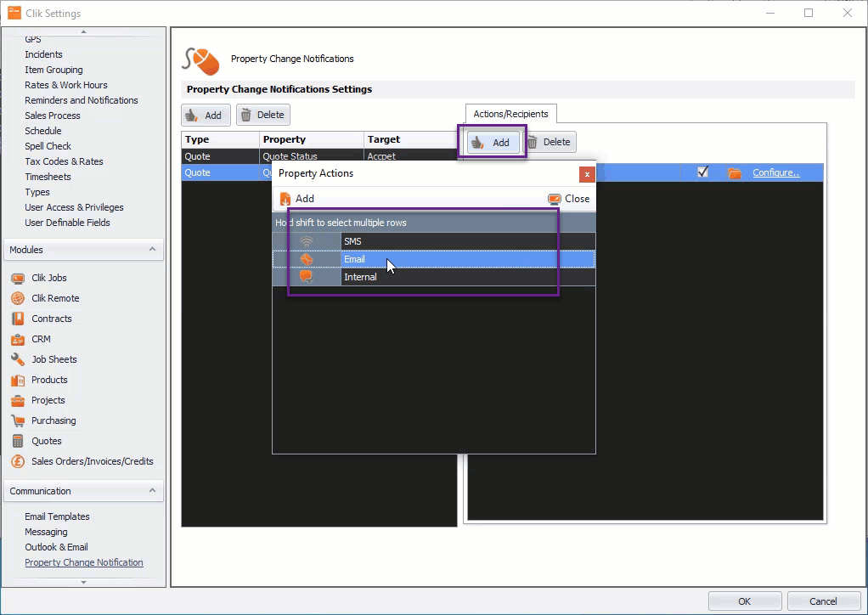Collapse the Modules section chevron

coord(152,249)
